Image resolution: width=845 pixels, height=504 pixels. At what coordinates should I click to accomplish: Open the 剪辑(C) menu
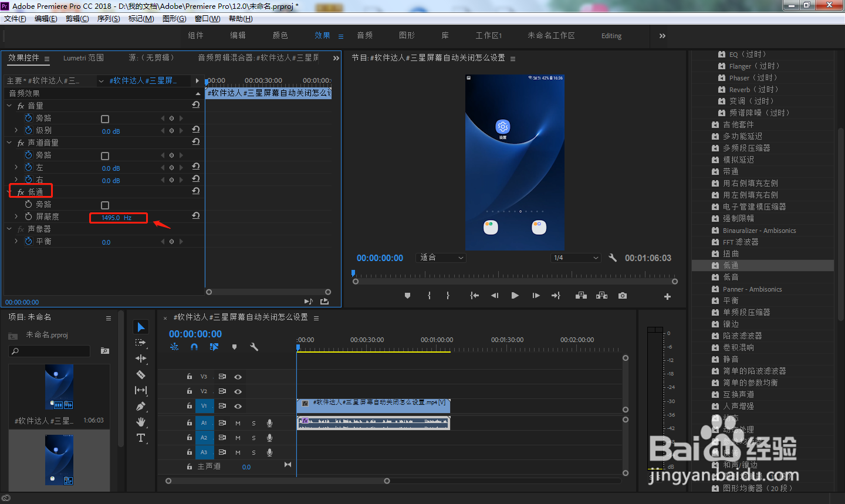tap(77, 19)
